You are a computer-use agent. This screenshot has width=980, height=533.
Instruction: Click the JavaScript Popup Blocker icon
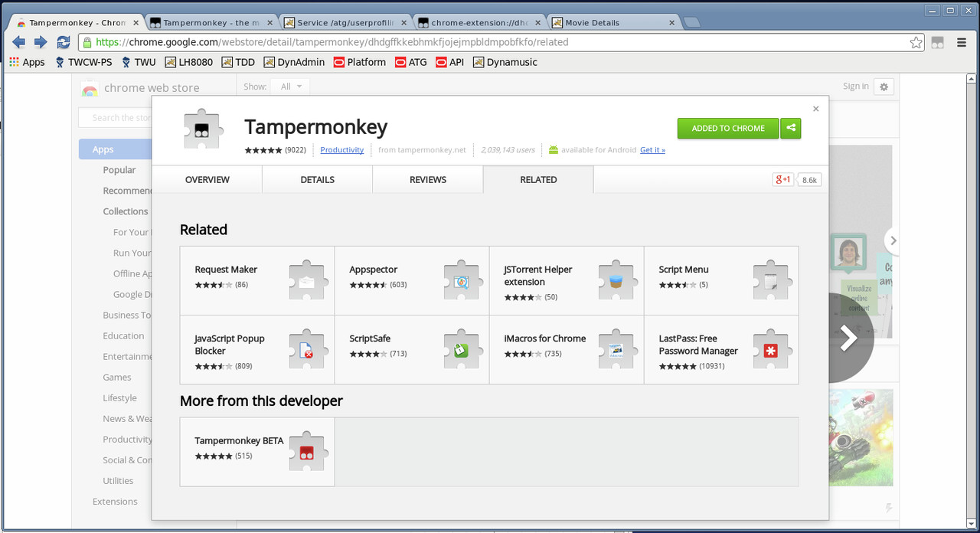pyautogui.click(x=309, y=349)
